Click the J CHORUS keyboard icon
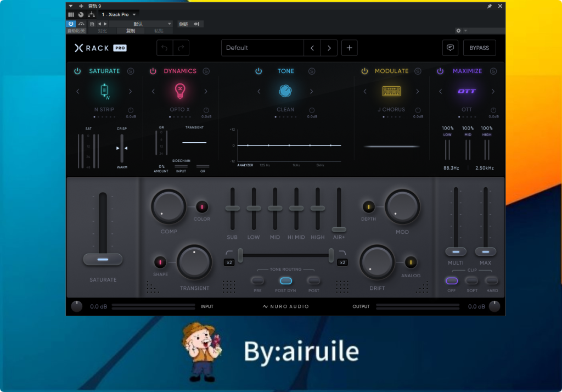562x392 pixels. pyautogui.click(x=391, y=91)
